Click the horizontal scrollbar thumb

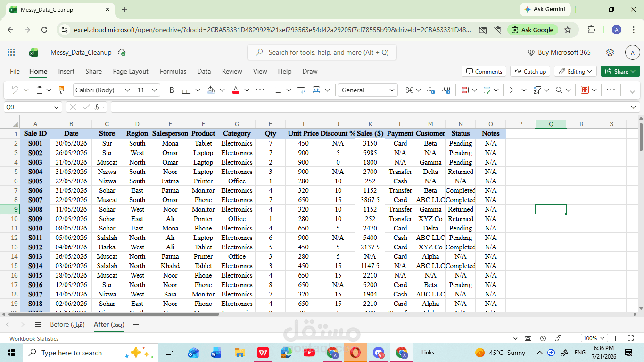(x=114, y=314)
